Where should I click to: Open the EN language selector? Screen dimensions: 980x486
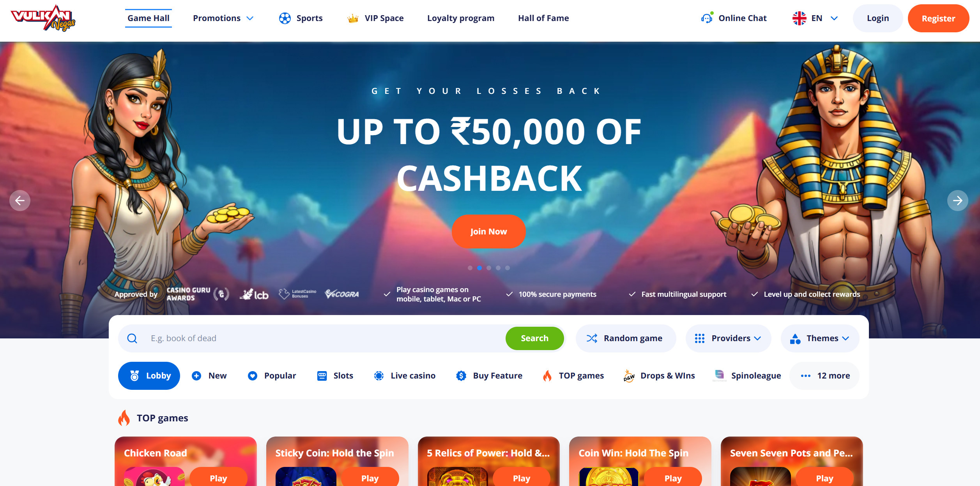click(x=815, y=18)
